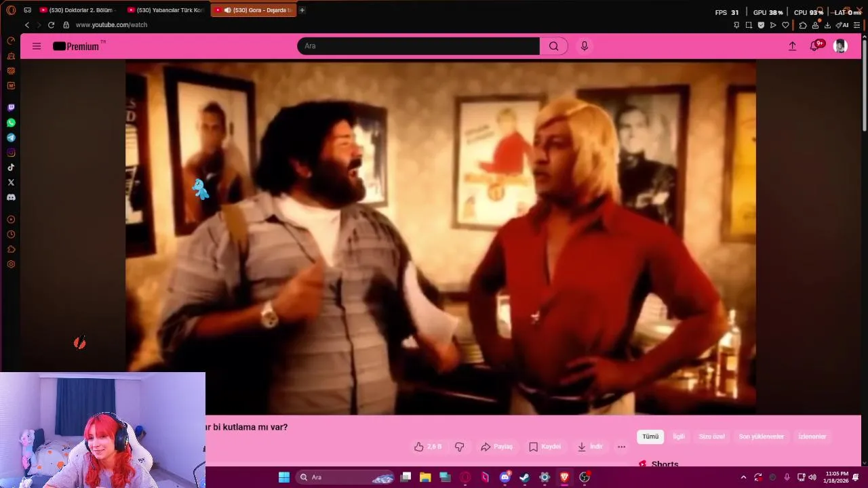Mute audio on the Gora tab
The image size is (868, 488).
point(227,10)
